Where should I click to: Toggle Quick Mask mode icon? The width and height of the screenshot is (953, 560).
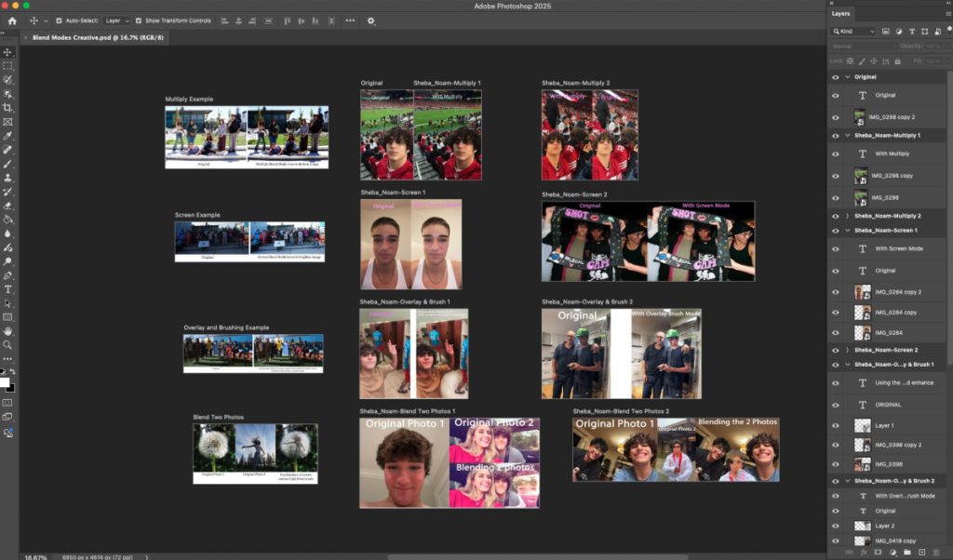click(x=7, y=403)
